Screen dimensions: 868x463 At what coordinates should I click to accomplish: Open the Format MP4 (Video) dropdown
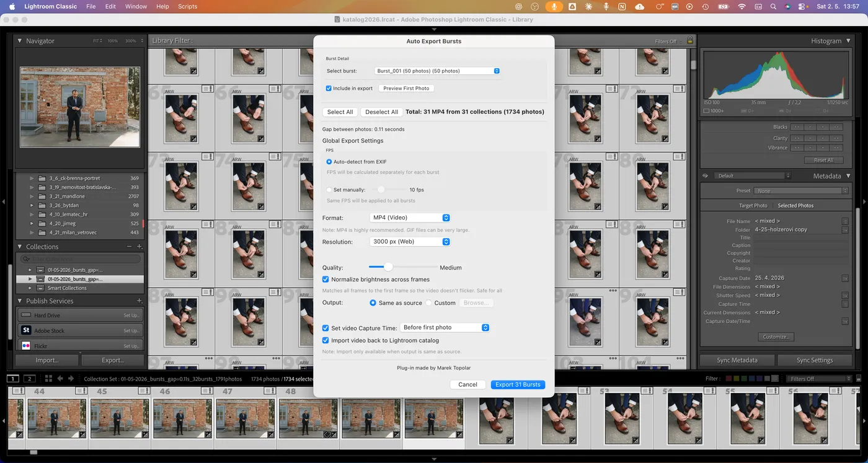(410, 218)
